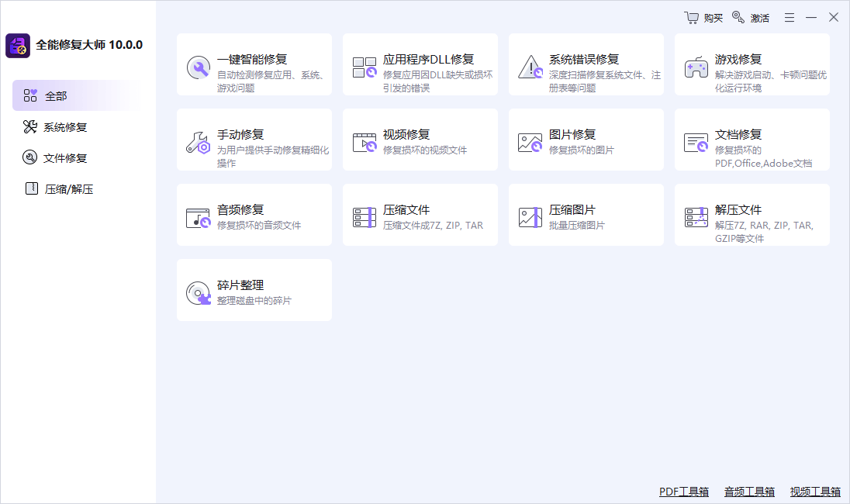This screenshot has height=504, width=850.
Task: Open the PDF工具箱 link
Action: point(682,491)
